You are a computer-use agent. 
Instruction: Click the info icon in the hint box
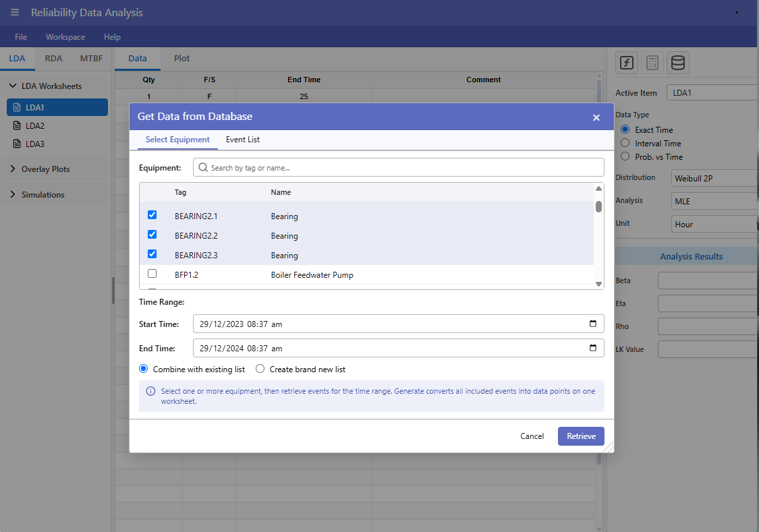tap(151, 391)
